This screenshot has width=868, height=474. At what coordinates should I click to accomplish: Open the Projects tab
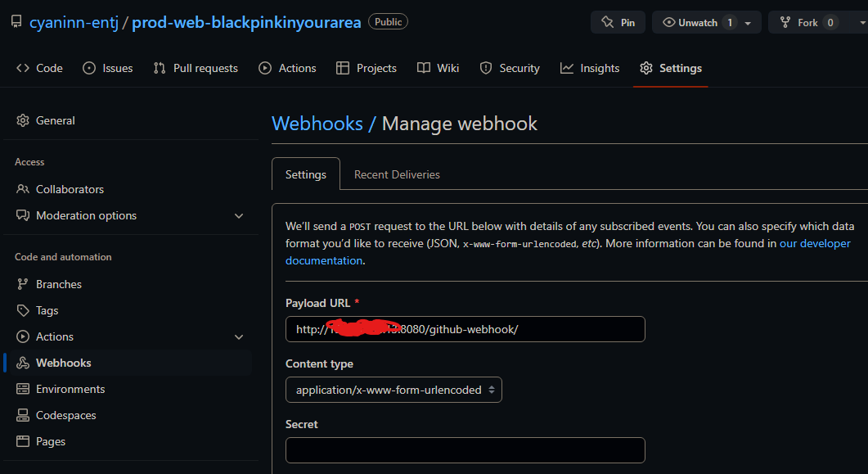coord(367,68)
